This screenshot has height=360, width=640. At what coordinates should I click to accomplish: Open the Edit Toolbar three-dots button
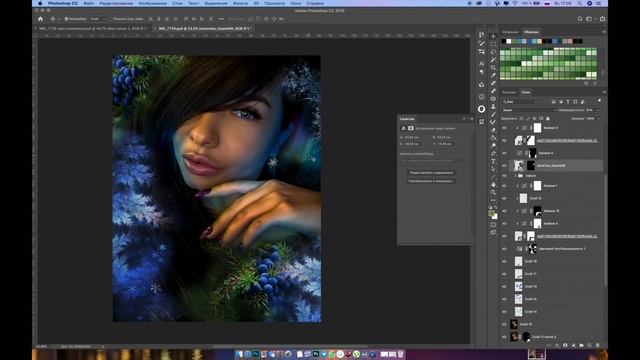click(x=493, y=200)
